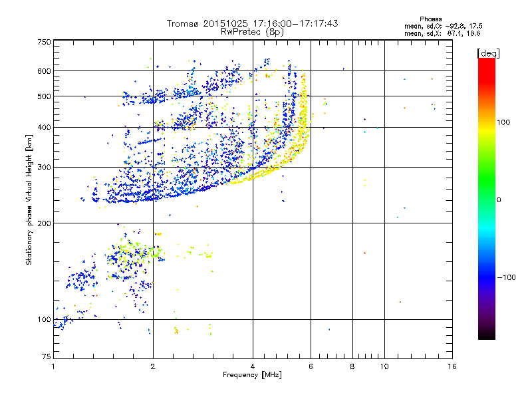Screen dimensions: 532x399
Task: Click the colorbar label '100'
Action: click(x=503, y=122)
